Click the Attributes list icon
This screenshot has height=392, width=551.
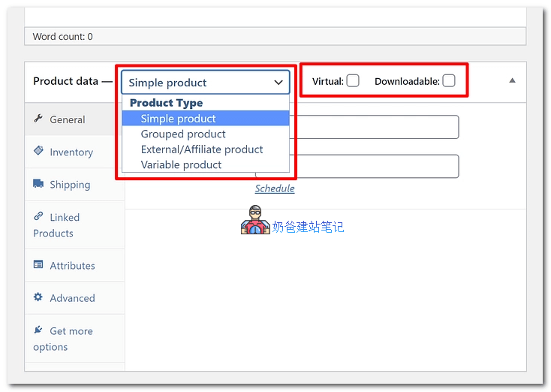pyautogui.click(x=38, y=264)
